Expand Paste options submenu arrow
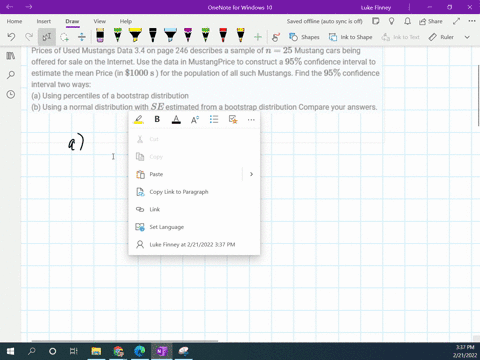 (251, 174)
